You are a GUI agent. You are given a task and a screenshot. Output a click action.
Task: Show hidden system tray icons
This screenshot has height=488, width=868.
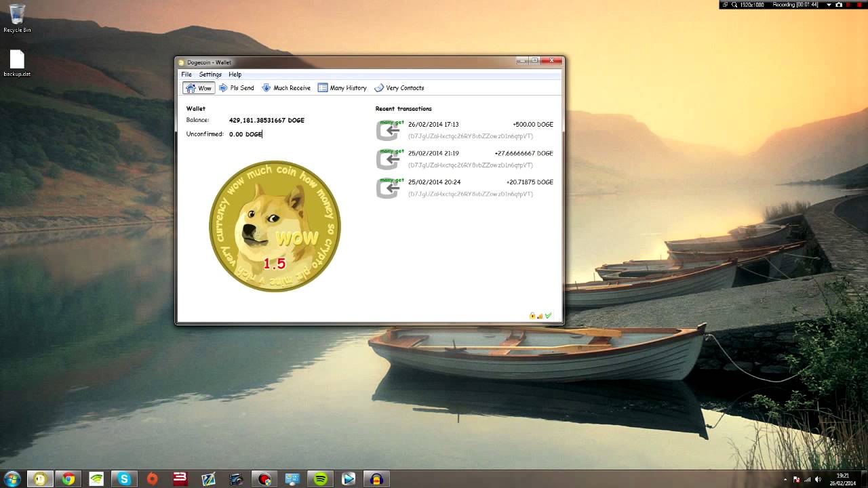point(785,479)
